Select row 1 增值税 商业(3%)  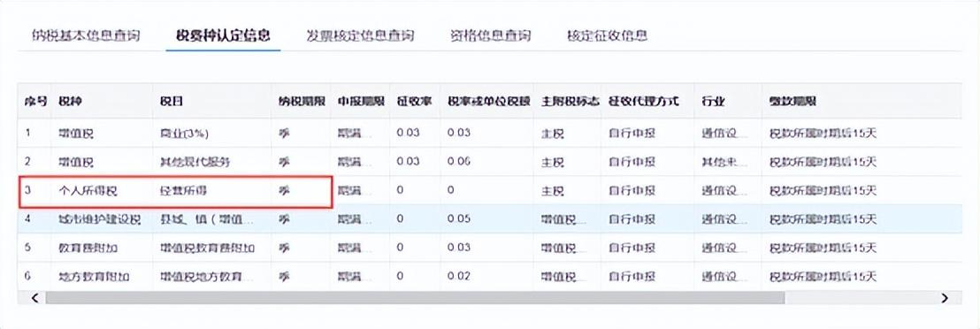pos(489,134)
